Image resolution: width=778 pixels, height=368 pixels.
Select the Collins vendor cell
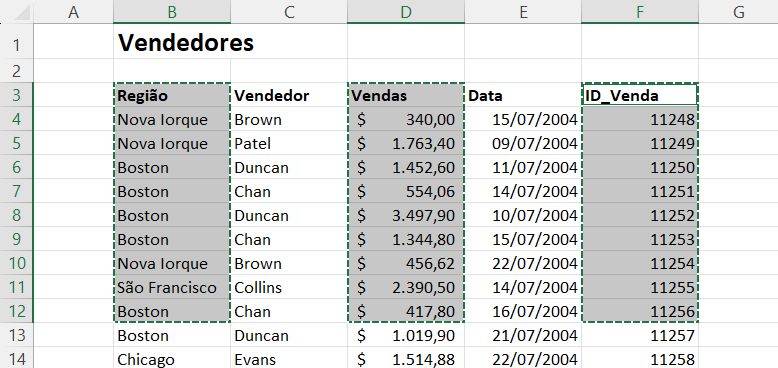pyautogui.click(x=289, y=288)
